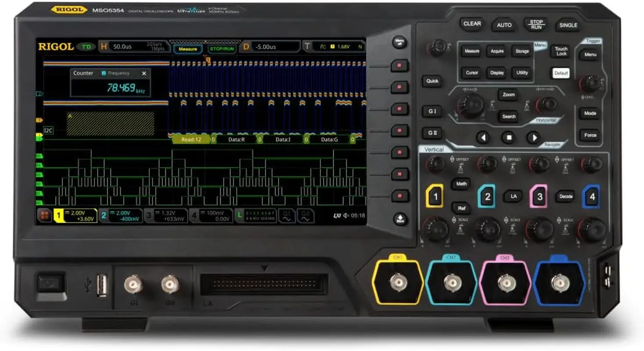Tap the speaker sound icon on screen

click(x=346, y=215)
